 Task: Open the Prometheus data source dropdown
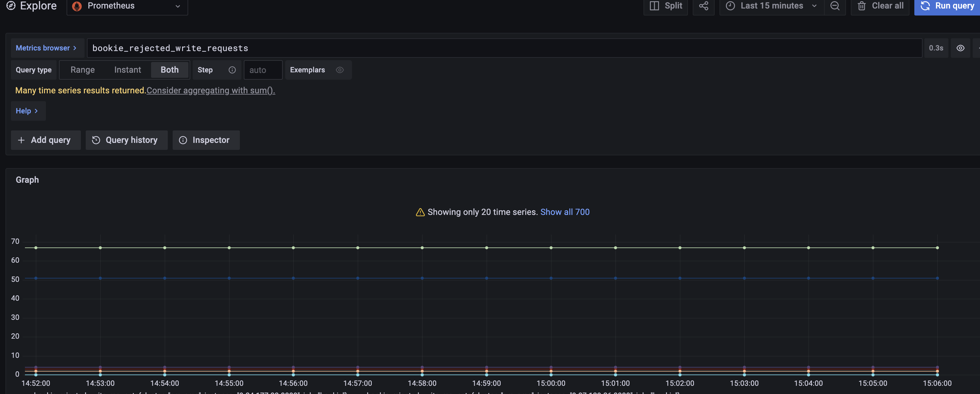(x=127, y=6)
